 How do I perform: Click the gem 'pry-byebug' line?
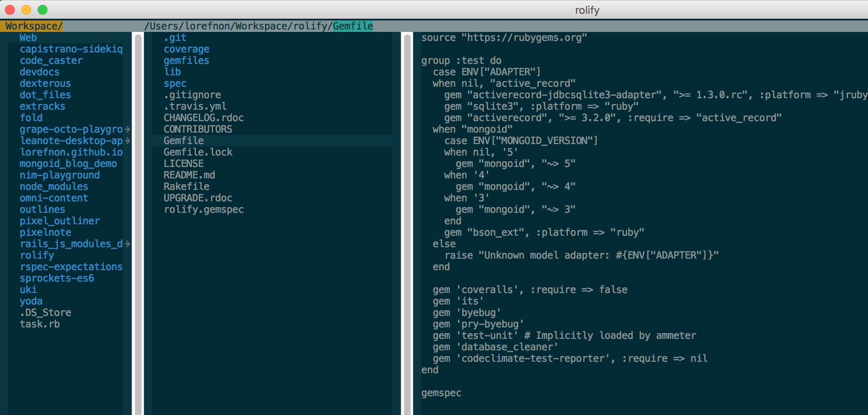478,324
